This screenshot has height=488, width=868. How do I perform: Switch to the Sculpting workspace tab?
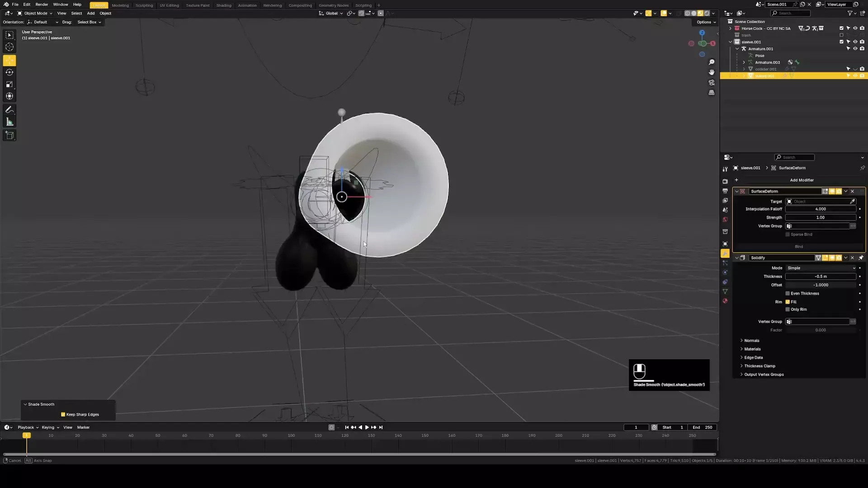144,5
